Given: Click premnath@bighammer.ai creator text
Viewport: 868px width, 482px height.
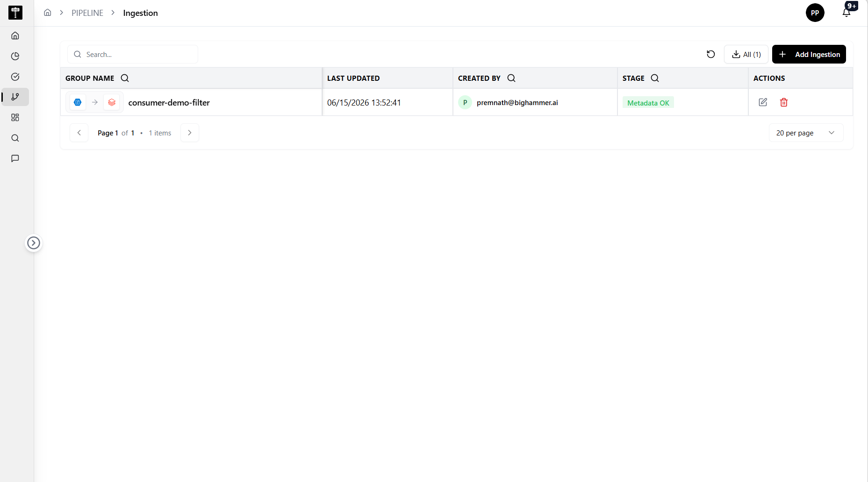Looking at the screenshot, I should pos(517,103).
